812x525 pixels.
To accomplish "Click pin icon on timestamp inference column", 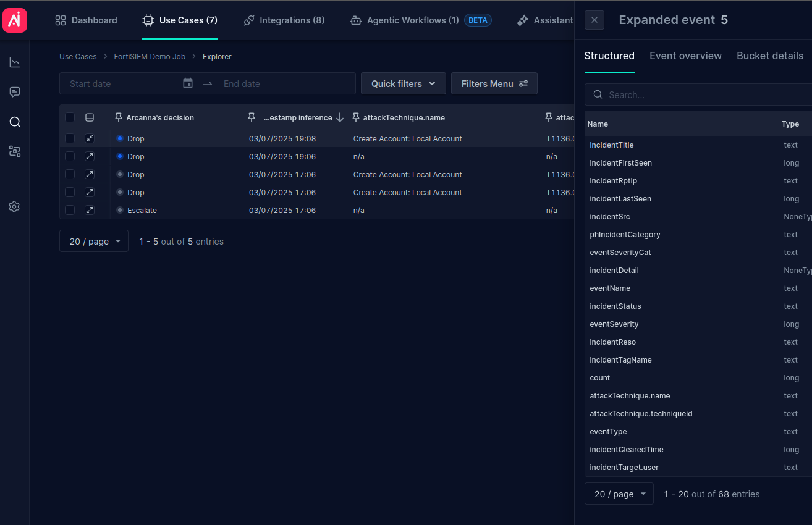I will click(252, 117).
